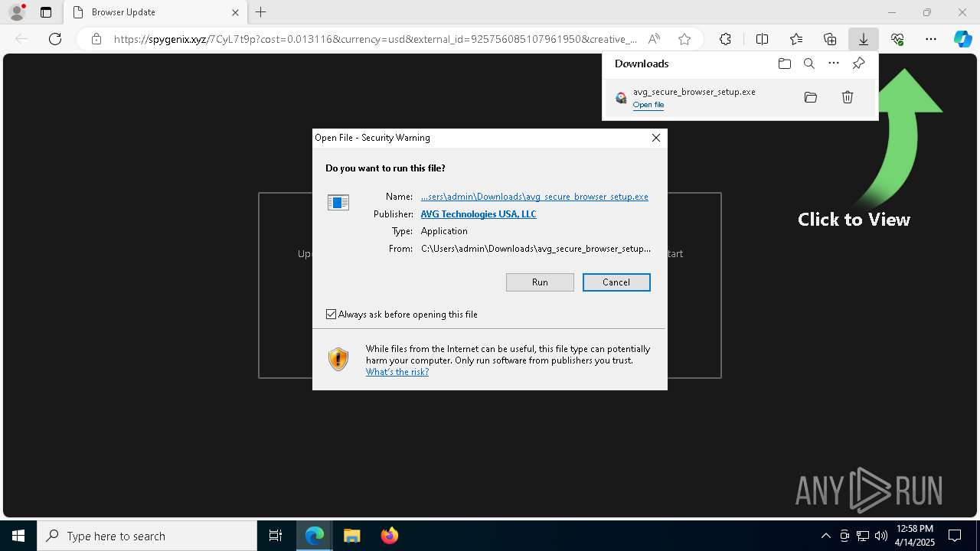980x551 pixels.
Task: Open Task View on taskbar
Action: pos(276,536)
